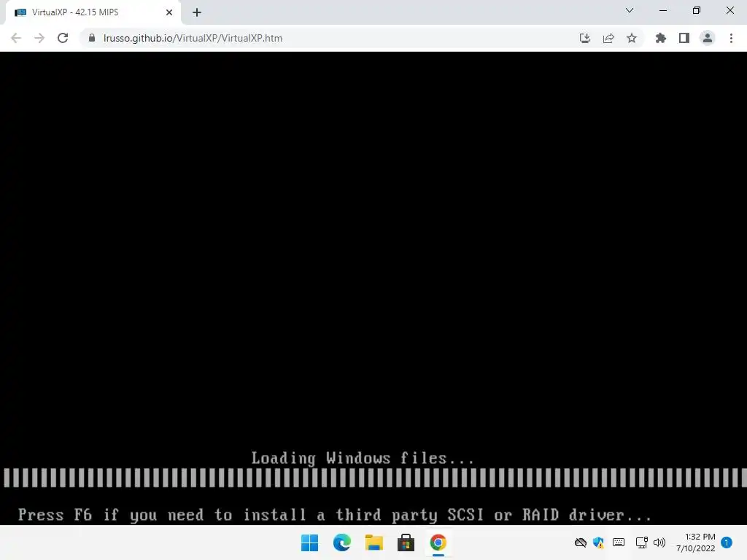Open the OneDrive cloud tray icon
This screenshot has width=747, height=560.
(x=580, y=542)
